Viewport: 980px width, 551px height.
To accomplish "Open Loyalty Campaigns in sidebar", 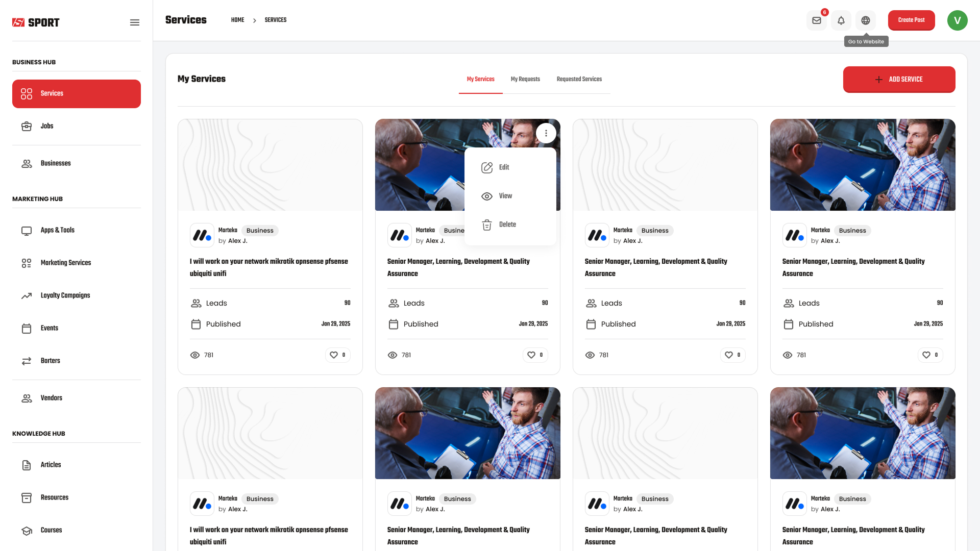I will coord(77,295).
